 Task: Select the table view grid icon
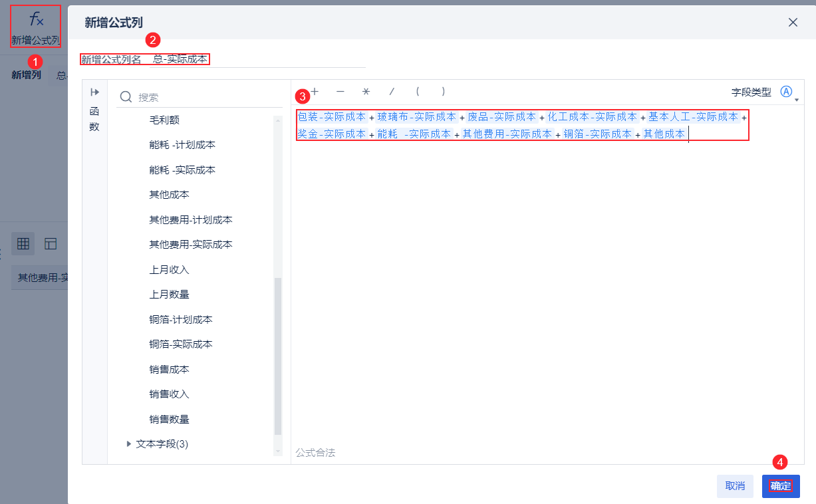point(23,244)
